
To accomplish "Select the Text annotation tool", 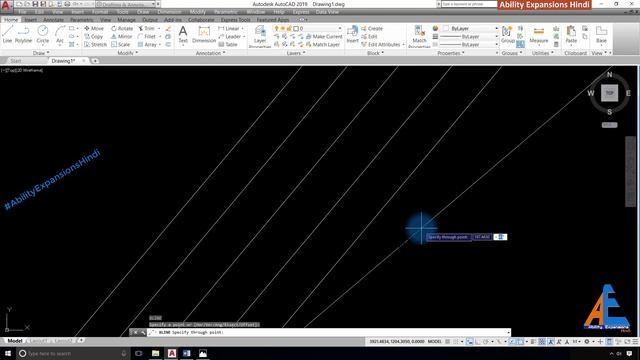I will (183, 34).
